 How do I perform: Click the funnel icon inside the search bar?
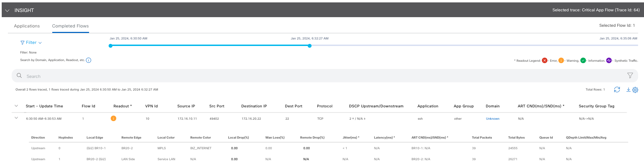point(630,75)
